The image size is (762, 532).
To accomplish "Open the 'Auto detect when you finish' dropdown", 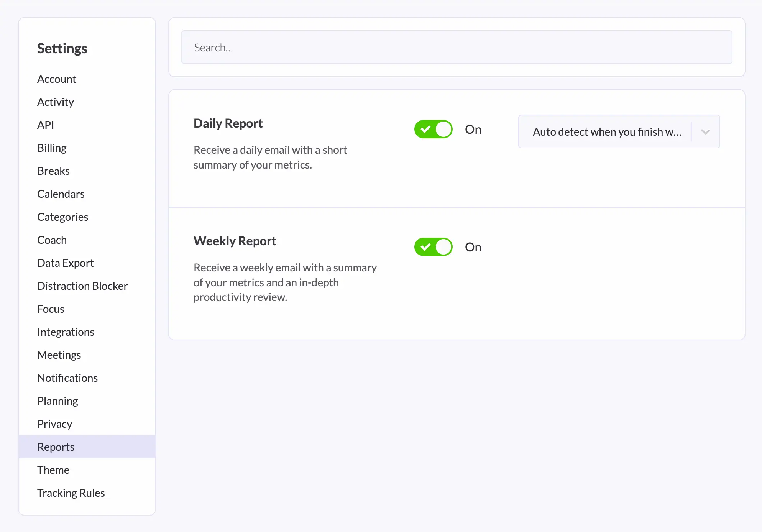I will click(x=619, y=131).
